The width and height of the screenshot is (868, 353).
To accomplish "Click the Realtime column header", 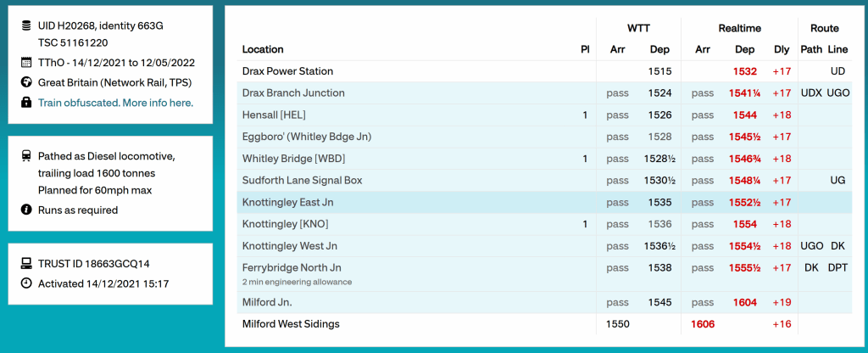I will [739, 28].
